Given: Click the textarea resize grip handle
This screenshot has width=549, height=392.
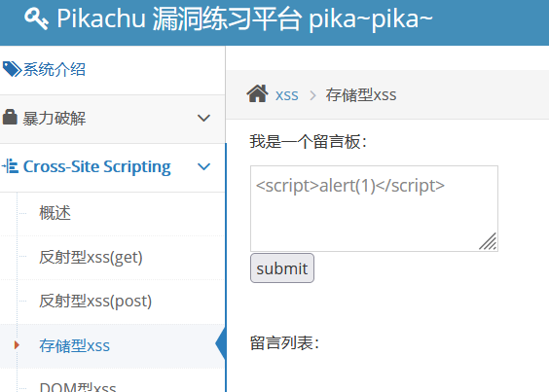Looking at the screenshot, I should tap(488, 241).
